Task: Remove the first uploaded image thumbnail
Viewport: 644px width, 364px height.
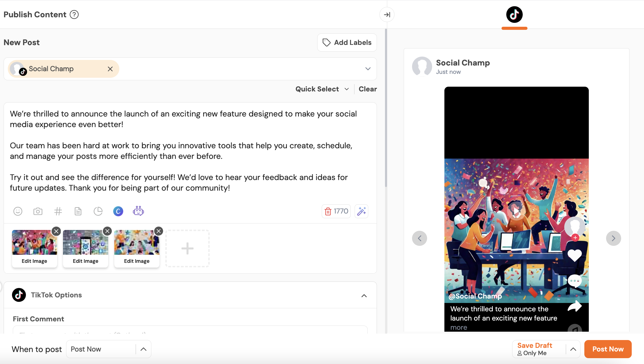Action: coord(56,231)
